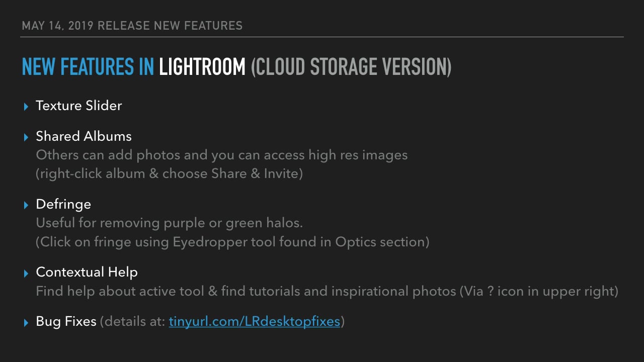This screenshot has height=362, width=644.
Task: Click the 'Useful for removing purple or green halos' line
Action: [x=169, y=222]
